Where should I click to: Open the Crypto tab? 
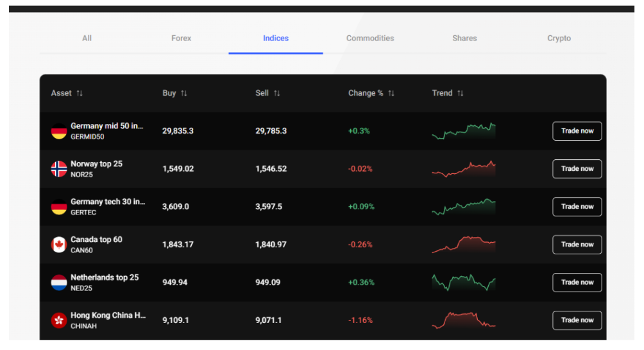tap(559, 39)
